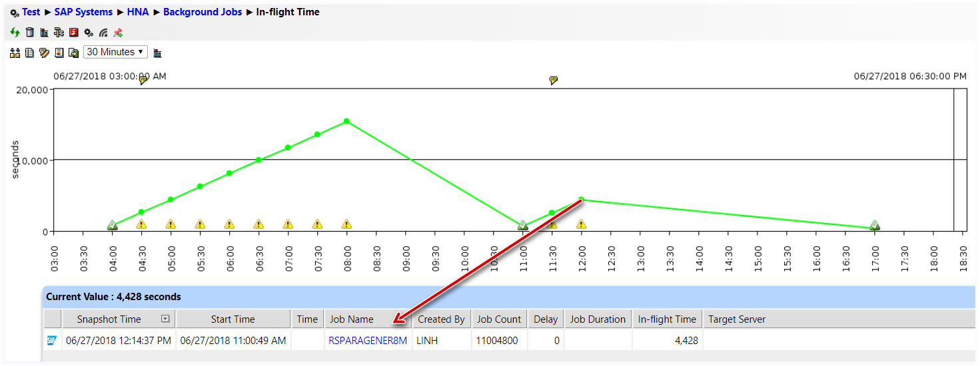Click the warning triangle at 04:30
Viewport: 980px width, 366px height.
(x=141, y=225)
